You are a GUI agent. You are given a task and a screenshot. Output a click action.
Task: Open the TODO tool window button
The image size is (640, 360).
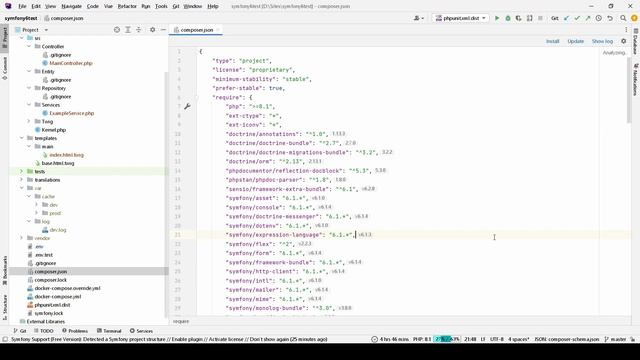pyautogui.click(x=44, y=331)
